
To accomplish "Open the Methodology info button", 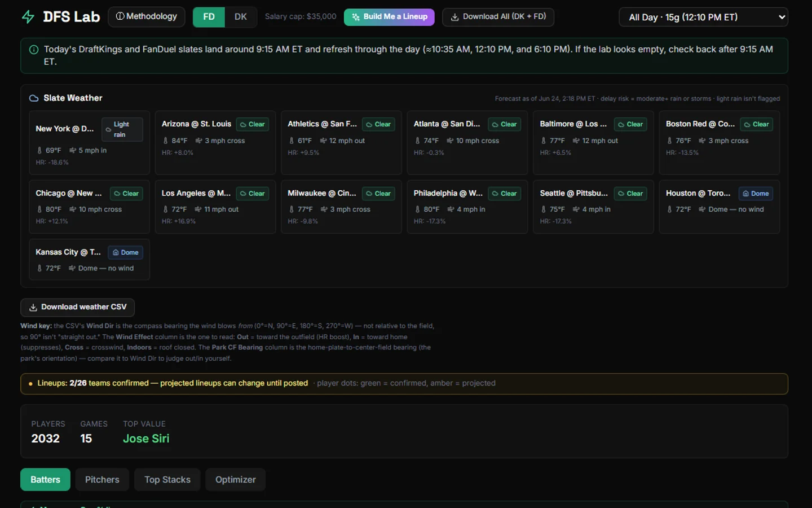I will click(147, 17).
